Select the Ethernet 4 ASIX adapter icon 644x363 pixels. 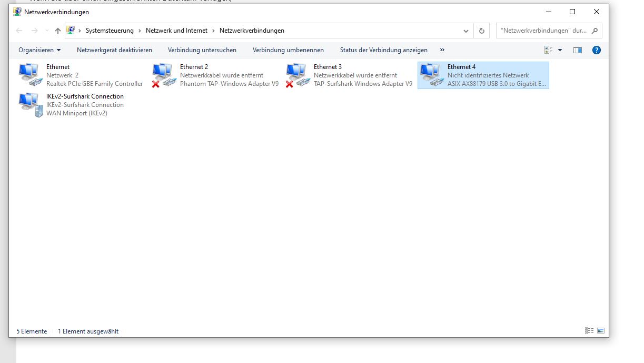click(x=432, y=75)
